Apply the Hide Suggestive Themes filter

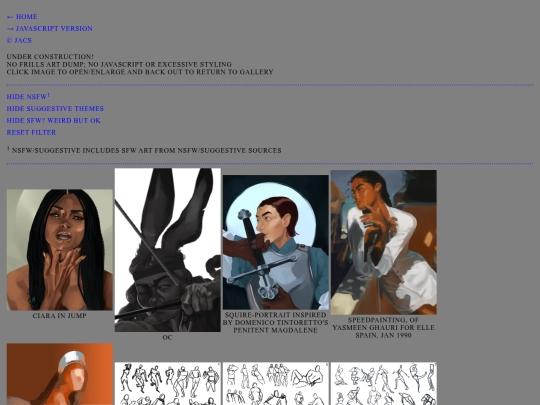coord(55,108)
